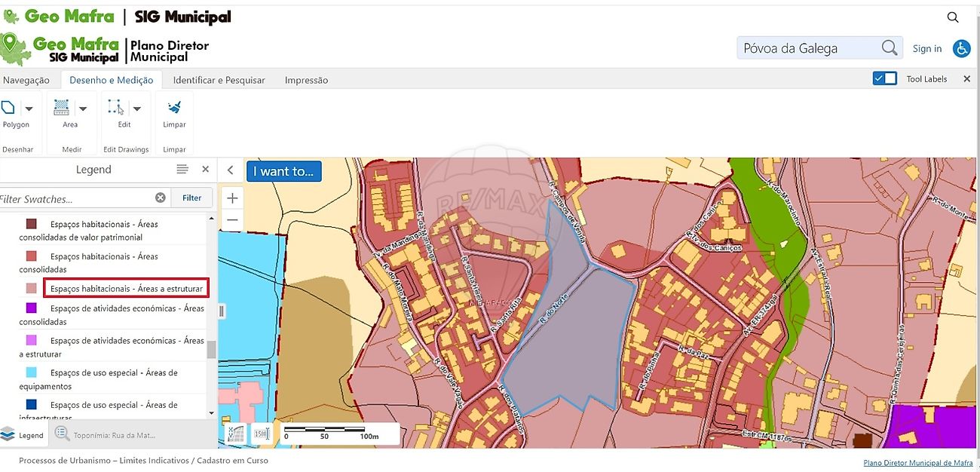980x472 pixels.
Task: Open the Legend panel actions menu
Action: coord(182,170)
